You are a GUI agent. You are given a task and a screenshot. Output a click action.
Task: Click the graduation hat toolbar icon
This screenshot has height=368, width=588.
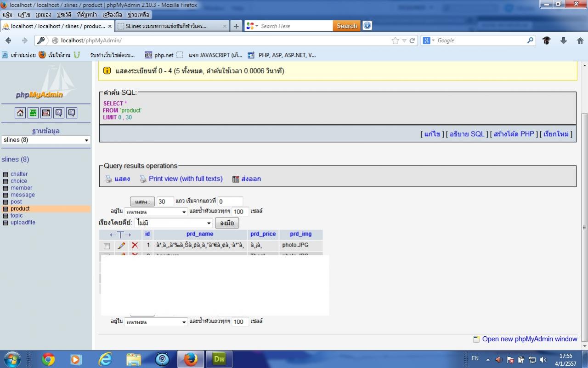pos(546,40)
